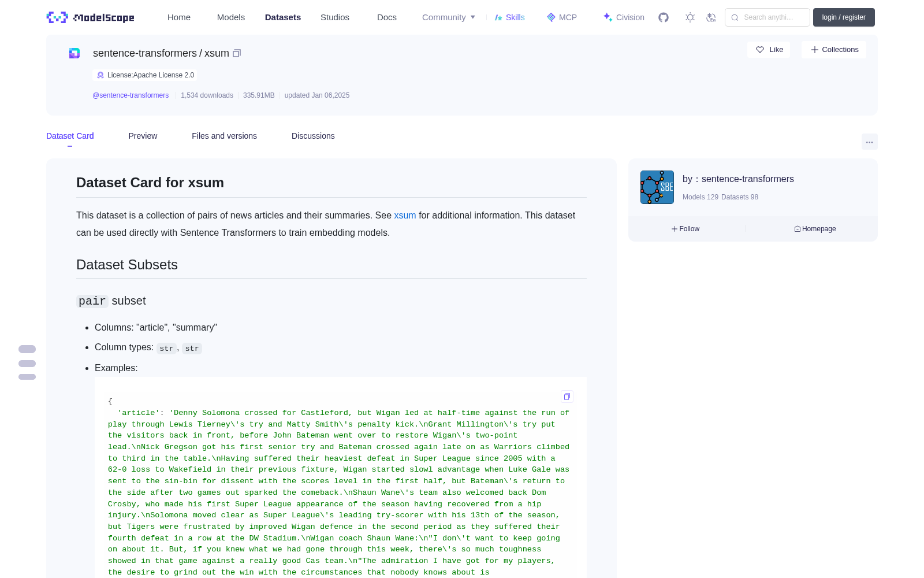924x578 pixels.
Task: Click the MCP diamond icon
Action: [551, 17]
